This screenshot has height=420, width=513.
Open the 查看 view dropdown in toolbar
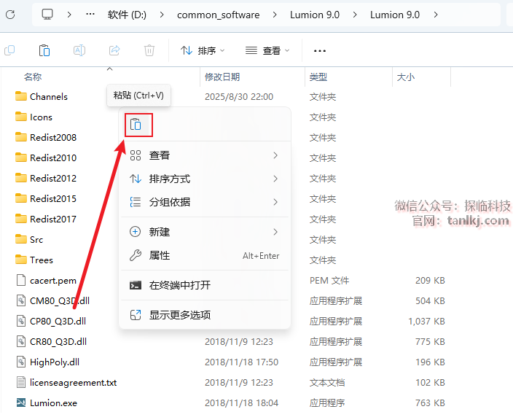(x=267, y=50)
